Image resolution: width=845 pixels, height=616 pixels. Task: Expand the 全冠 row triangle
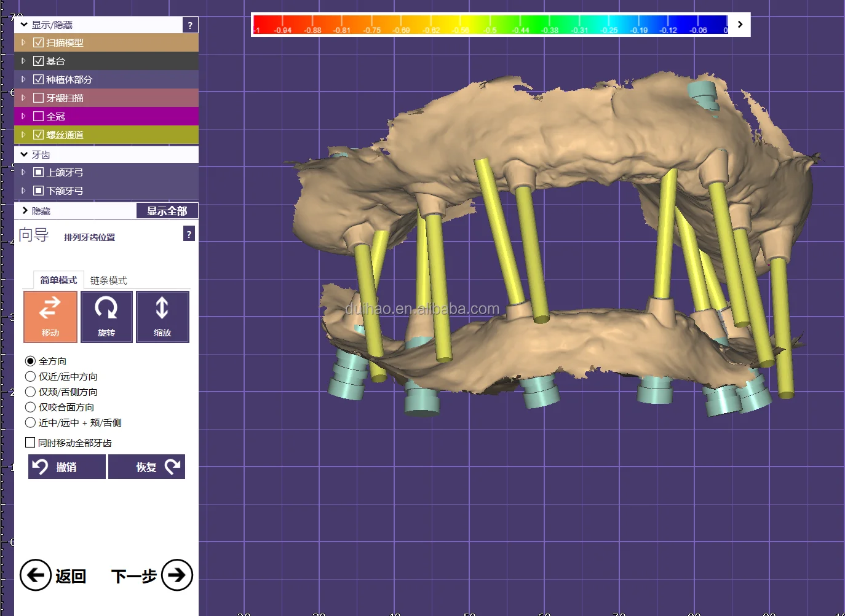23,116
